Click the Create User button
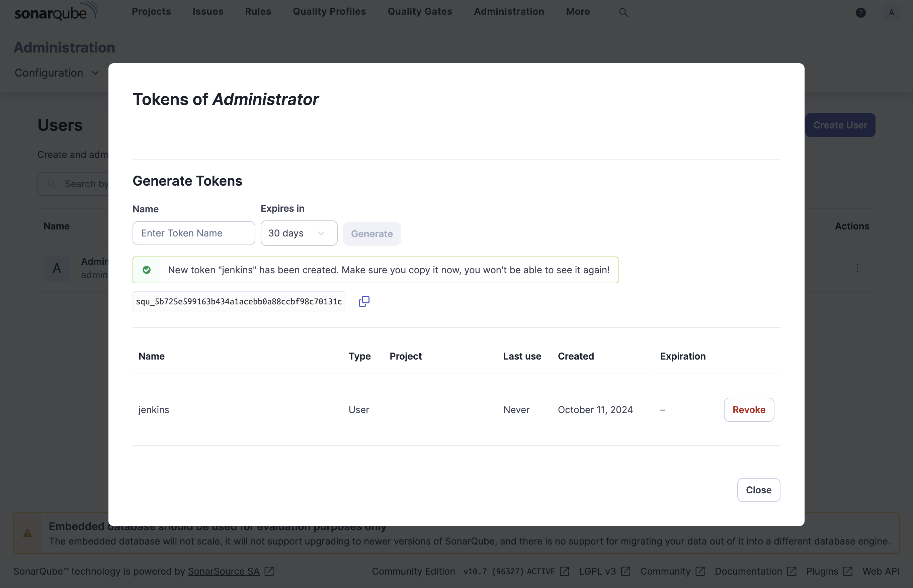Viewport: 913px width, 588px height. point(840,125)
